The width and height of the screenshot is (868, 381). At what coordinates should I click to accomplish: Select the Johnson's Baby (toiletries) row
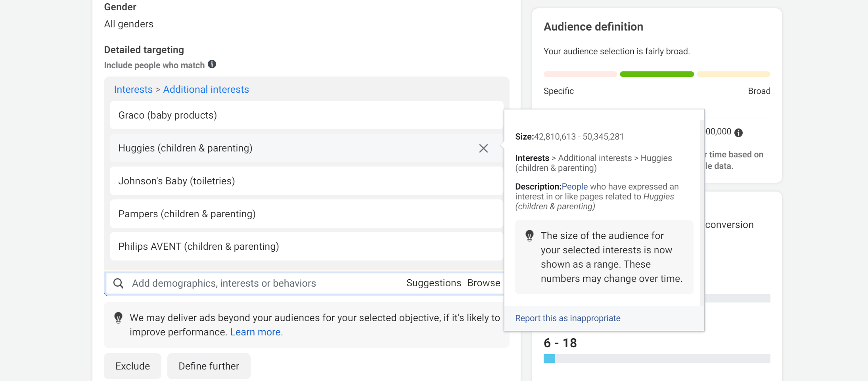(307, 181)
